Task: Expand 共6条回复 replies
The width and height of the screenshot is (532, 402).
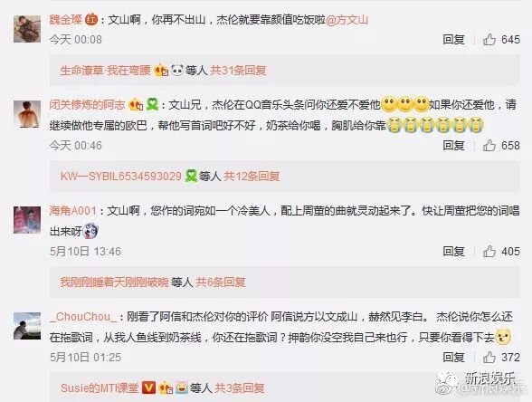Action: [221, 282]
